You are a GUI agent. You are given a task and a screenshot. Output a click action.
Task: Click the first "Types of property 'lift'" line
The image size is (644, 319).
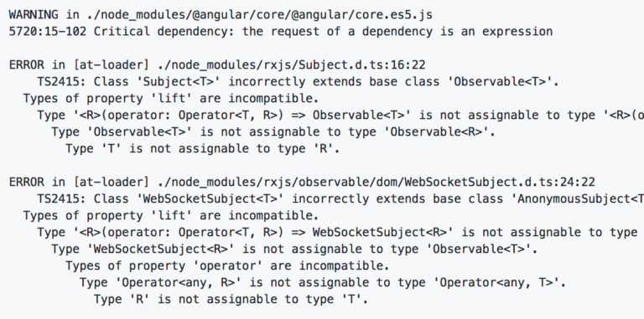click(171, 99)
